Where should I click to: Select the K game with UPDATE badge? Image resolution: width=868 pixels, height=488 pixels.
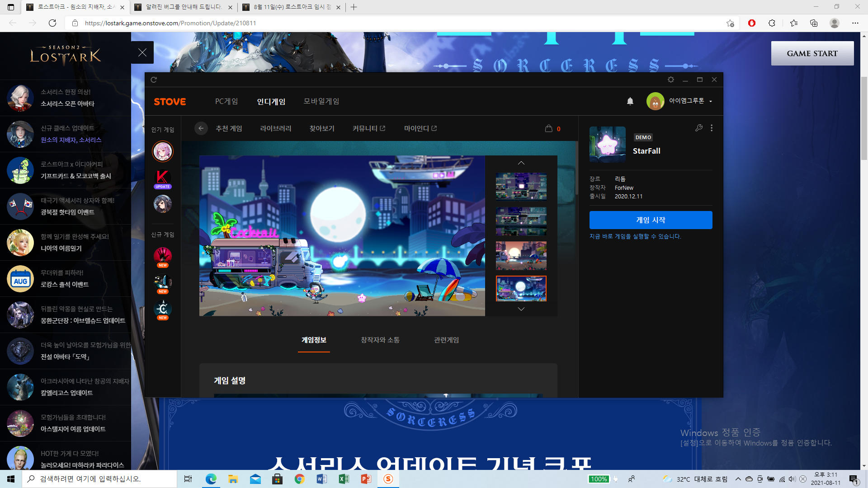point(162,178)
